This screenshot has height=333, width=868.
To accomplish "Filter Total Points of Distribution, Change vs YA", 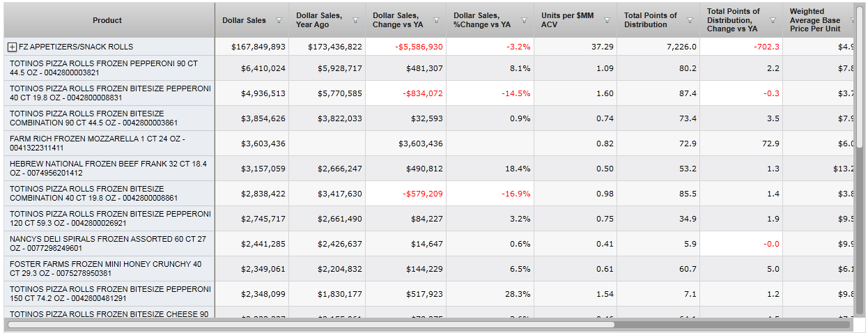I will [x=773, y=21].
